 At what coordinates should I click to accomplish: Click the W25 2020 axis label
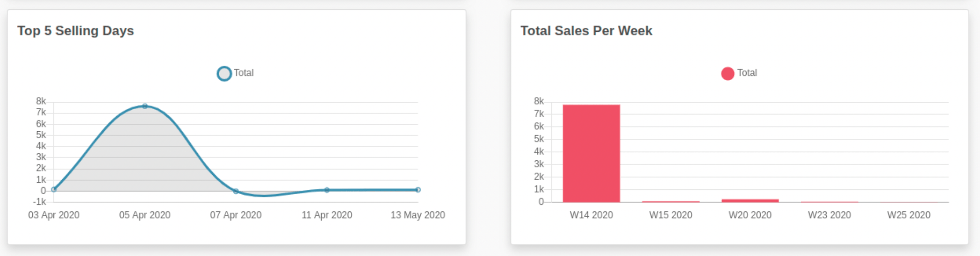(x=908, y=215)
